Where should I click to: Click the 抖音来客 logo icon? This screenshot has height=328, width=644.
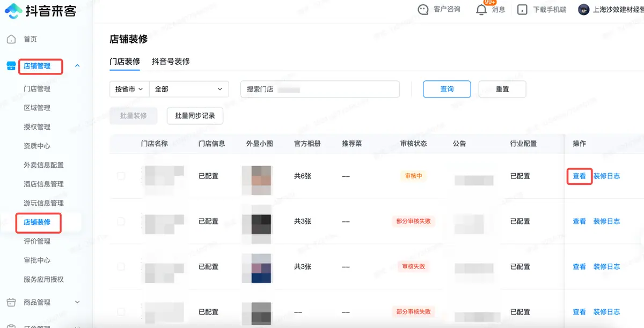[13, 10]
